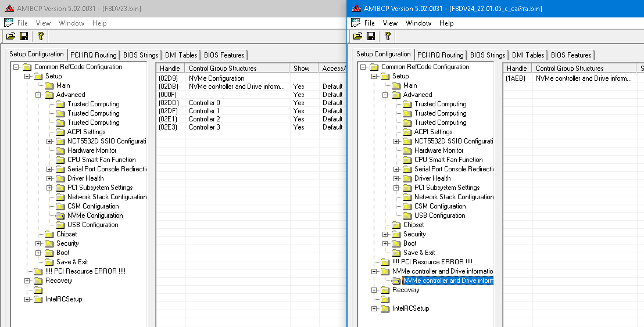Switch to BIOS Features tab in F8DV24 window
This screenshot has height=327, width=644.
click(571, 55)
